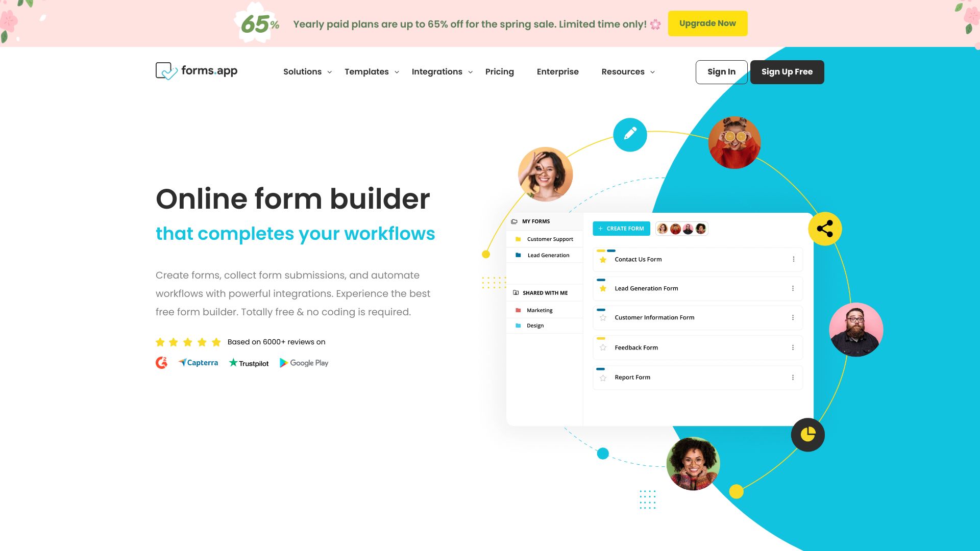This screenshot has height=551, width=980.
Task: Select the Lead Generation folder
Action: (x=547, y=255)
